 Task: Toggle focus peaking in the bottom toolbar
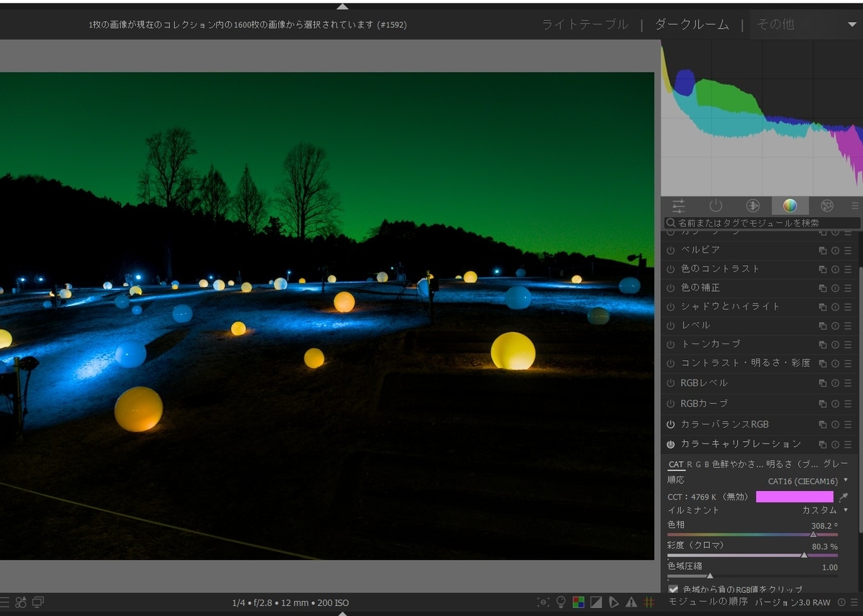[x=544, y=602]
